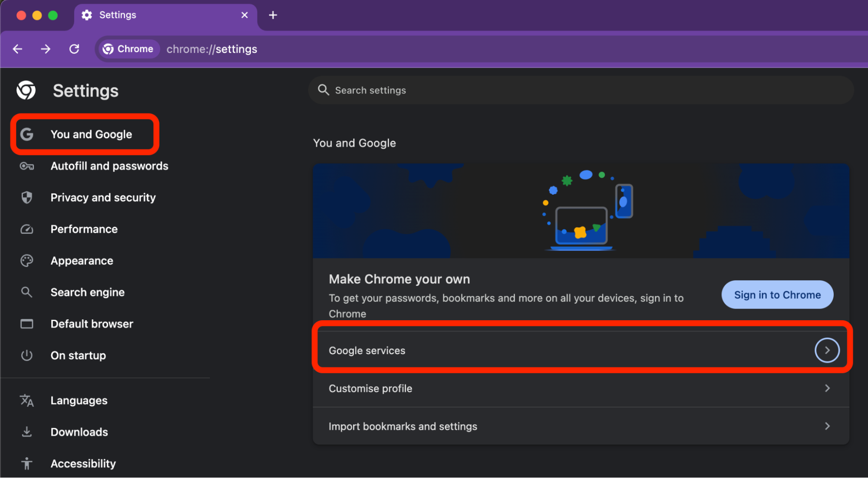Open On startup settings

[x=78, y=355]
